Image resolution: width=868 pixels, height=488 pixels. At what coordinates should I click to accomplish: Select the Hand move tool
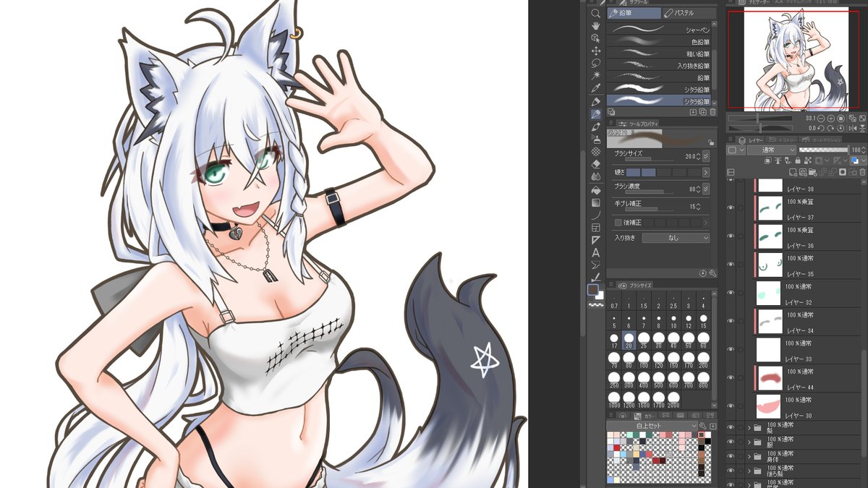pyautogui.click(x=596, y=25)
